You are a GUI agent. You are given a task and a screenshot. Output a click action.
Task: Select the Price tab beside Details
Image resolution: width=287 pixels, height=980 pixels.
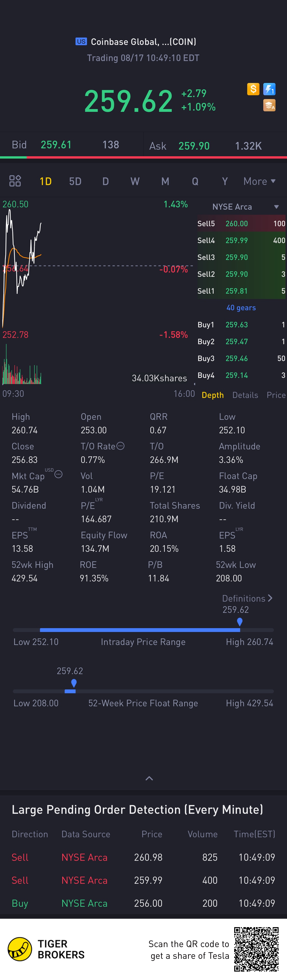276,395
